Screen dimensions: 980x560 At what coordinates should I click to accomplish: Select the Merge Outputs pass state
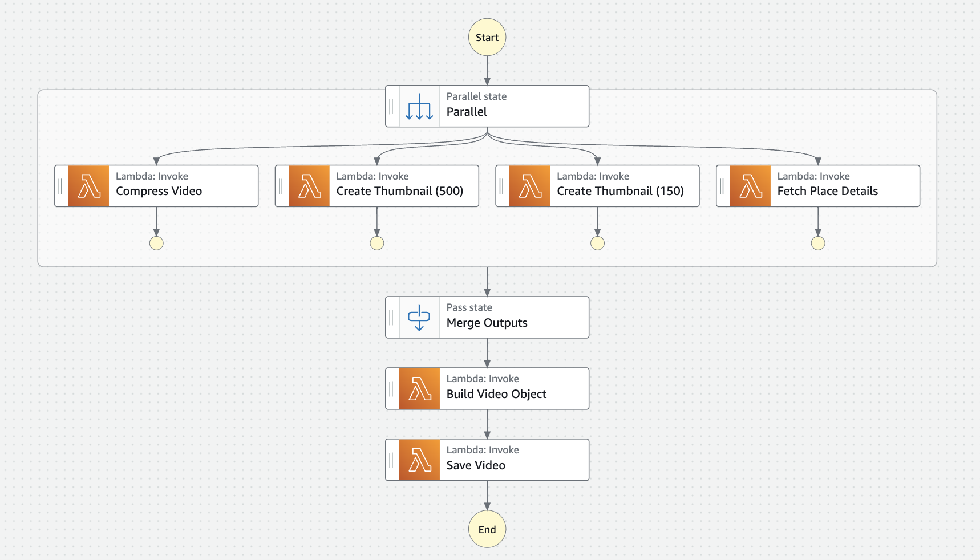click(502, 317)
